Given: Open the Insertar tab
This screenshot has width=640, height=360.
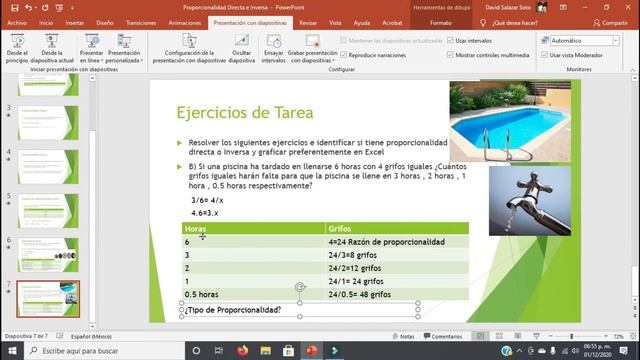Looking at the screenshot, I should [75, 23].
